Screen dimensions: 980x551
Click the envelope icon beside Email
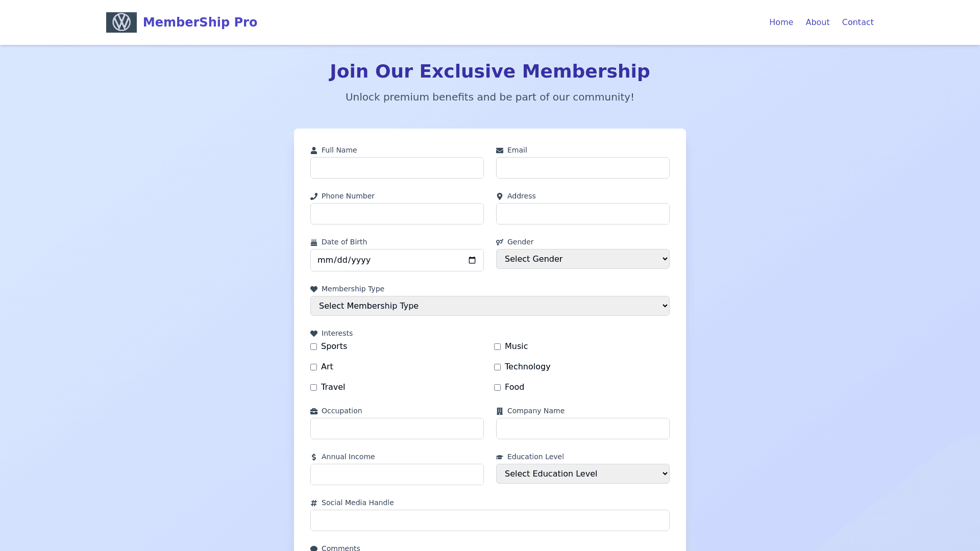tap(500, 151)
